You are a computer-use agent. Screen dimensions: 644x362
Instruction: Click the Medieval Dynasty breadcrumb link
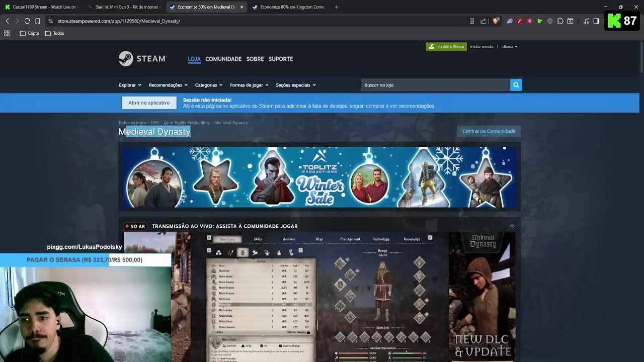click(x=231, y=123)
